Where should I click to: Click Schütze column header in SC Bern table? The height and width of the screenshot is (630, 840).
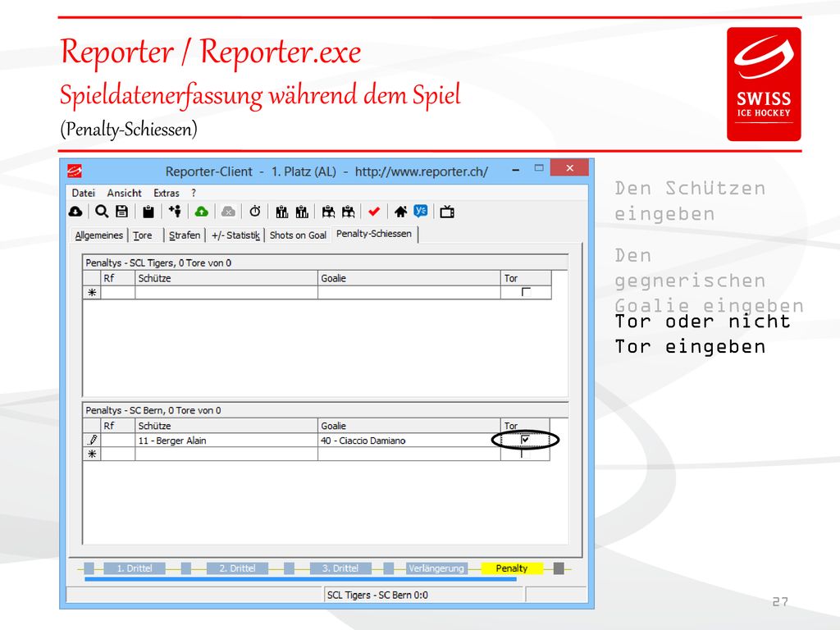pos(226,426)
